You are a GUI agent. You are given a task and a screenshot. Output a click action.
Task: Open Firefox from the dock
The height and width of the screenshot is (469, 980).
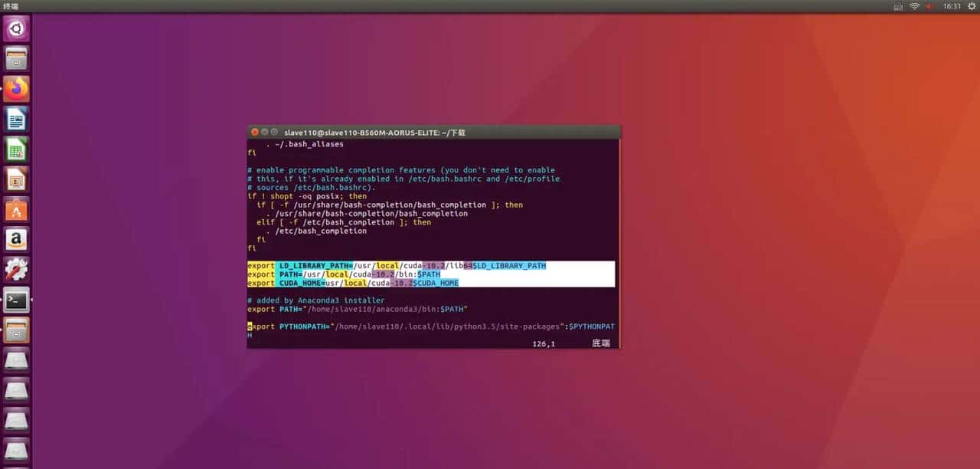pyautogui.click(x=17, y=88)
